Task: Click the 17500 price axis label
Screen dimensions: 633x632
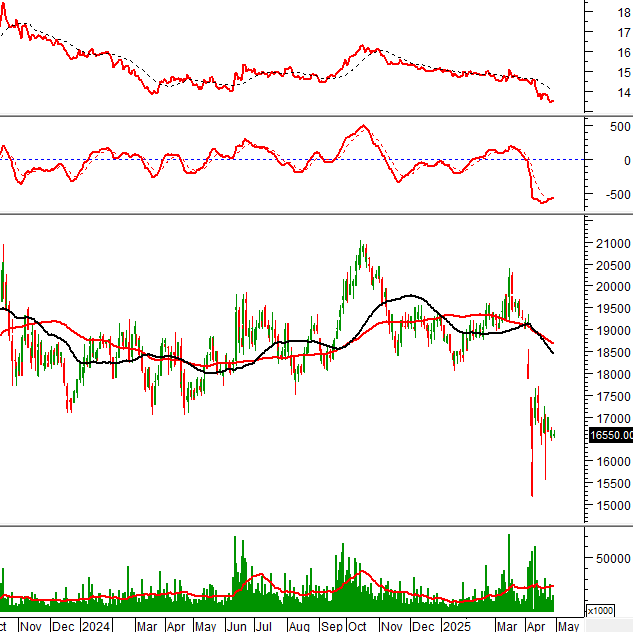Action: point(613,397)
